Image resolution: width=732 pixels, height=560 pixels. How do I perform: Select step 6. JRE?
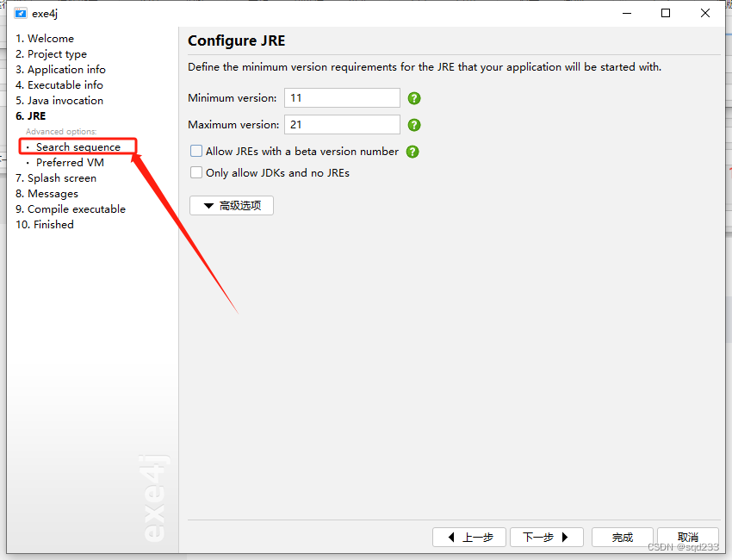(x=31, y=115)
